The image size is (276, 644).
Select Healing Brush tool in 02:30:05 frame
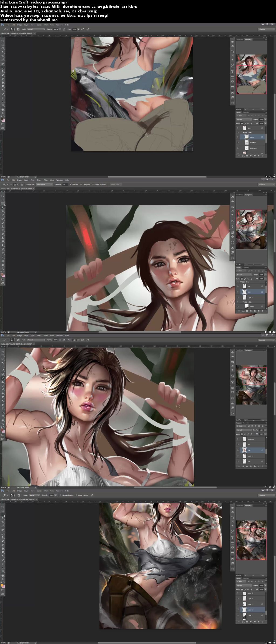click(3, 530)
